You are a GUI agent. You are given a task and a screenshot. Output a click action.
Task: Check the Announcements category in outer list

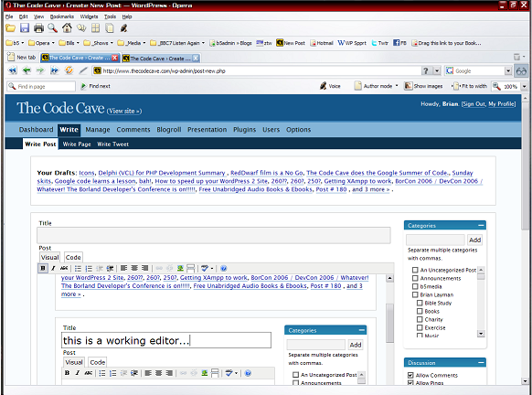[x=415, y=278]
